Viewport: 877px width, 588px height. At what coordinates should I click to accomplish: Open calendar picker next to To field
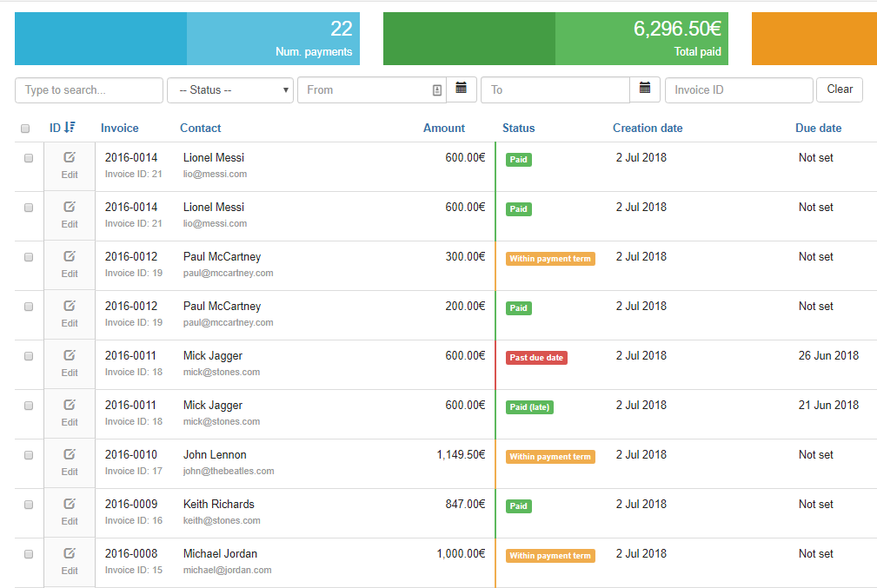click(x=644, y=89)
